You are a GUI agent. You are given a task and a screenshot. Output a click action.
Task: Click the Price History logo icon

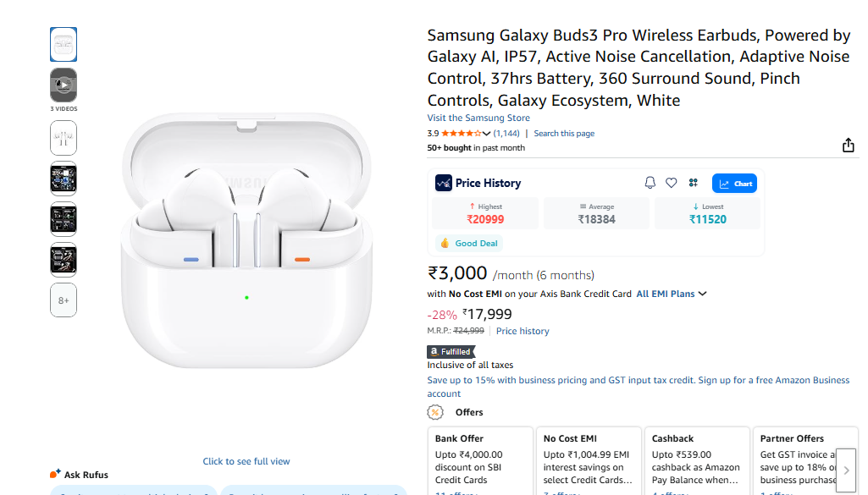pos(444,183)
